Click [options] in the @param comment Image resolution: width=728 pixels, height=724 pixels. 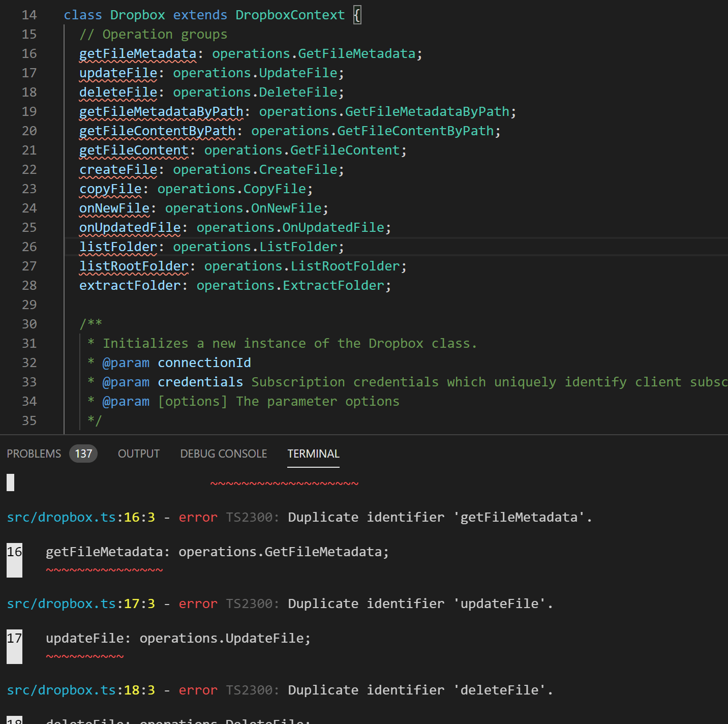click(193, 401)
